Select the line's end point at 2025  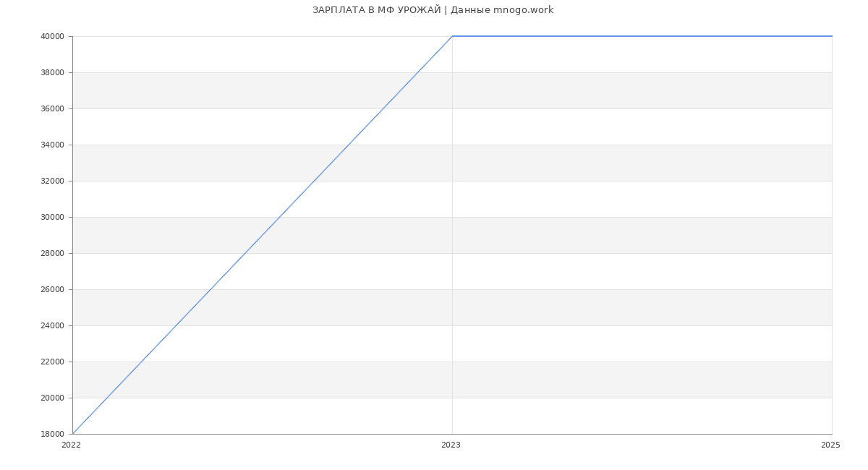click(x=832, y=36)
